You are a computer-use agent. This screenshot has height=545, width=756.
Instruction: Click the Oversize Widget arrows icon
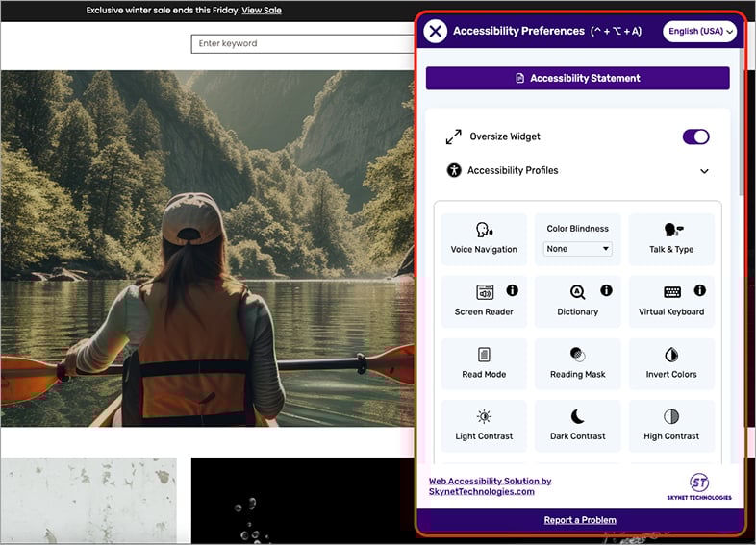tap(453, 136)
